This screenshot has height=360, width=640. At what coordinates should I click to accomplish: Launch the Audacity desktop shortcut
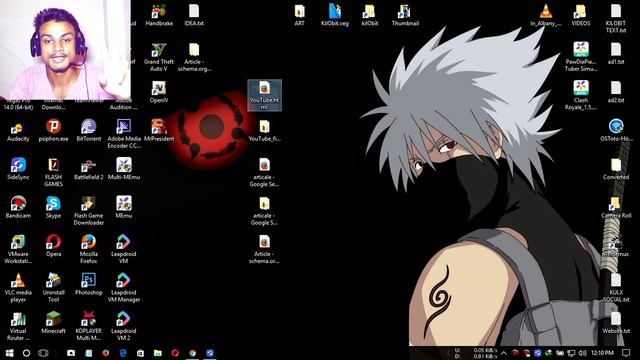(18, 130)
